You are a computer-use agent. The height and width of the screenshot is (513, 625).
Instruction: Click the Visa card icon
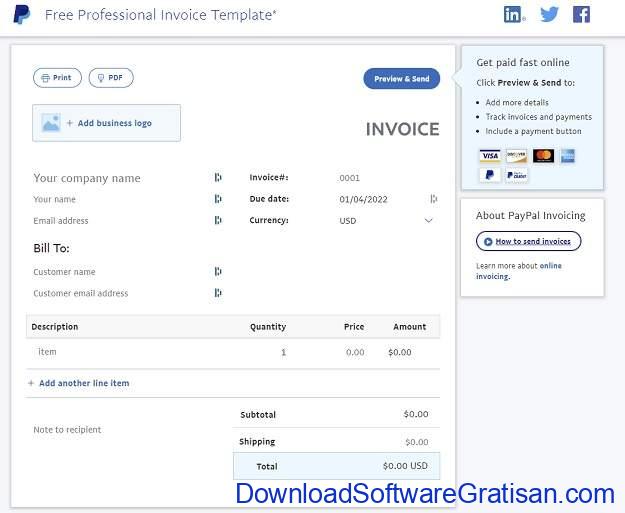point(489,155)
